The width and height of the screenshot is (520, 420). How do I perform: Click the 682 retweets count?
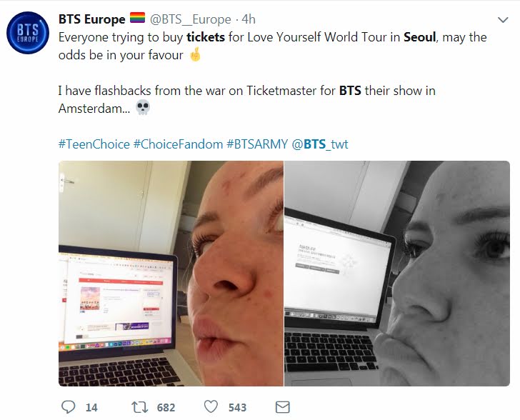coord(166,407)
